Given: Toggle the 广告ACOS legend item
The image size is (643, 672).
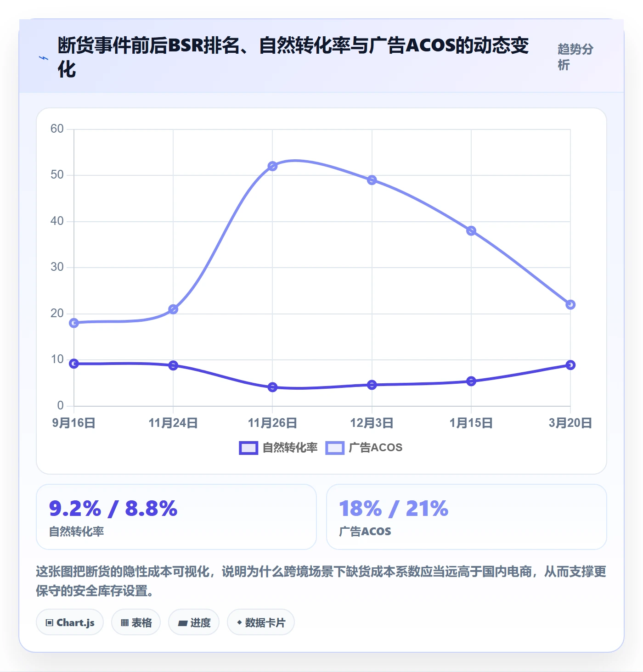Looking at the screenshot, I should click(364, 448).
